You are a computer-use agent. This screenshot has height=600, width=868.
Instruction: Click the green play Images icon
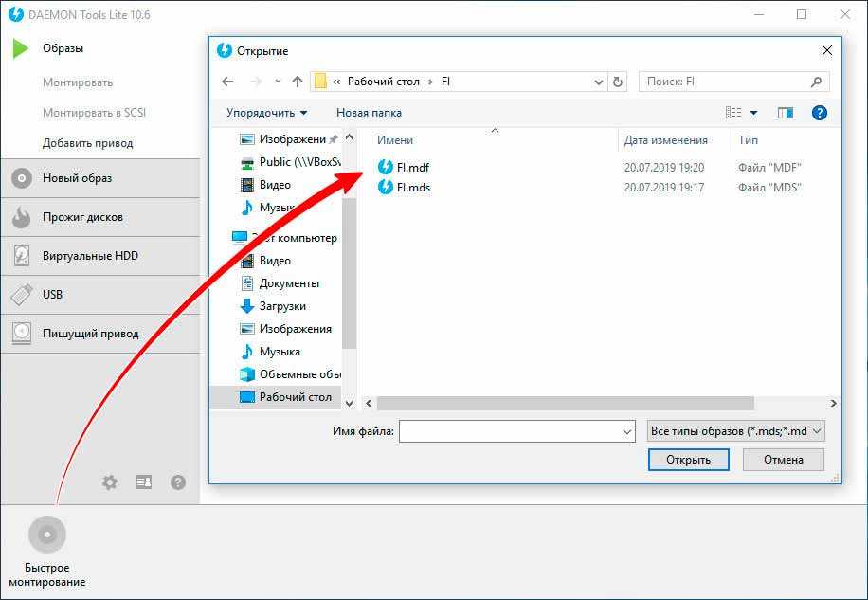tap(21, 48)
